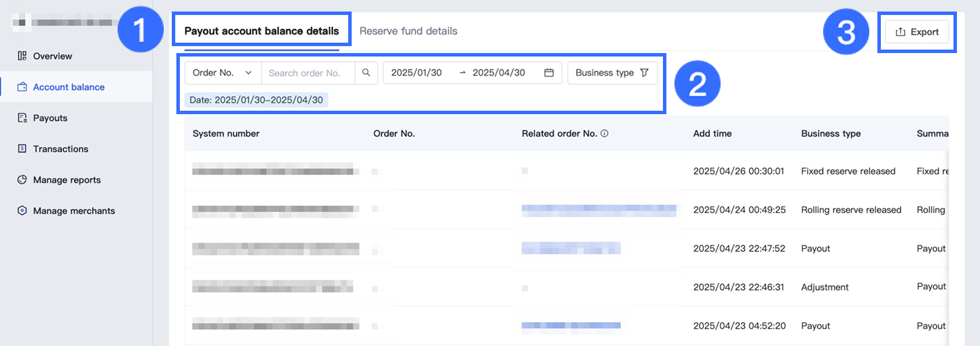The width and height of the screenshot is (980, 346).
Task: Click the Manage reports pie-chart icon
Action: (22, 179)
